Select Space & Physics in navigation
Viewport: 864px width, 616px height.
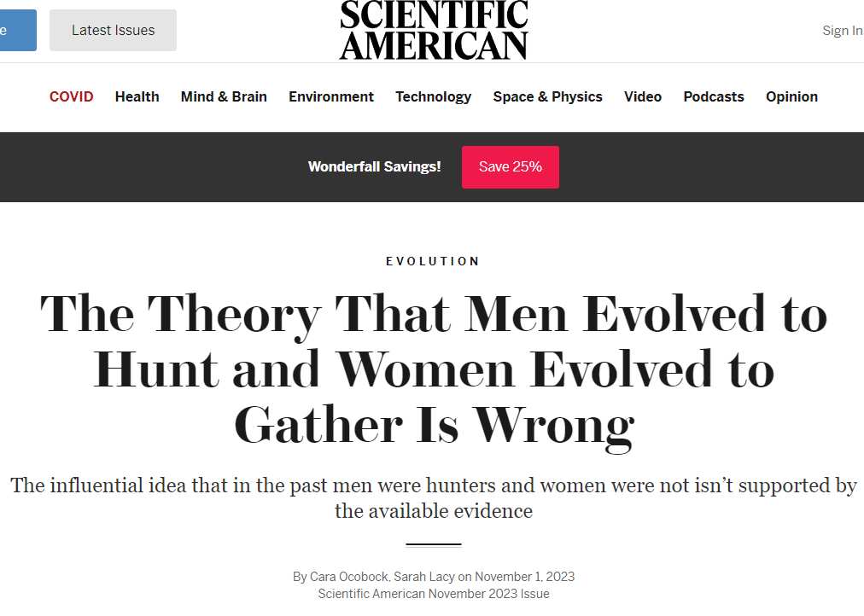pos(547,97)
